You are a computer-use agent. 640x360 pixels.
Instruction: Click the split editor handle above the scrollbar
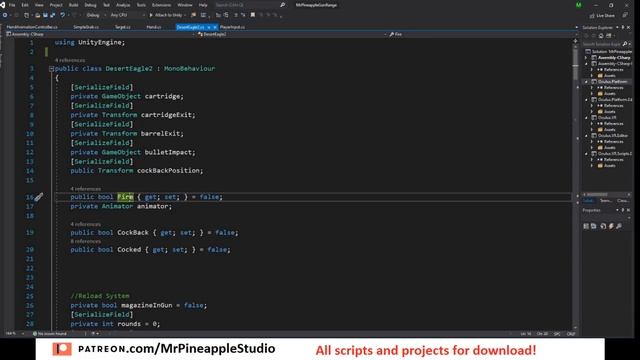tap(576, 41)
